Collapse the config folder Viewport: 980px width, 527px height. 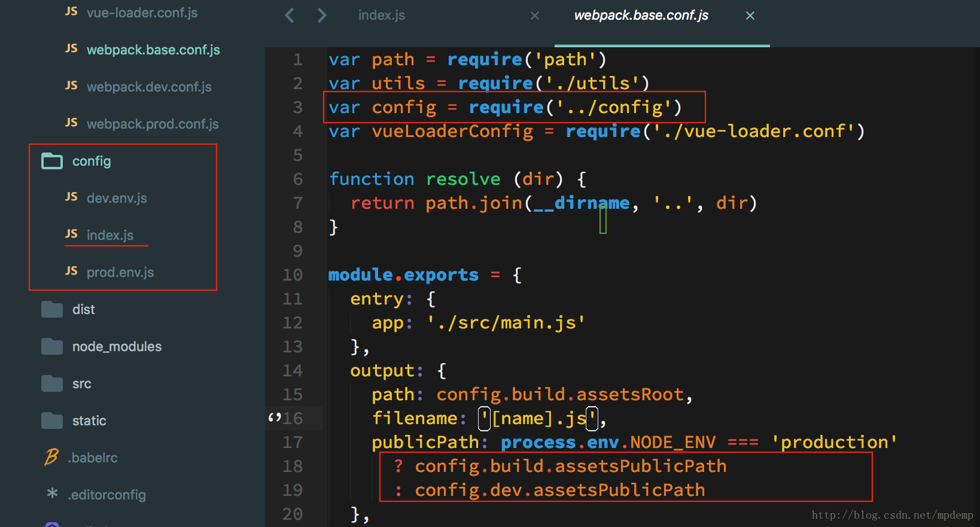click(92, 161)
